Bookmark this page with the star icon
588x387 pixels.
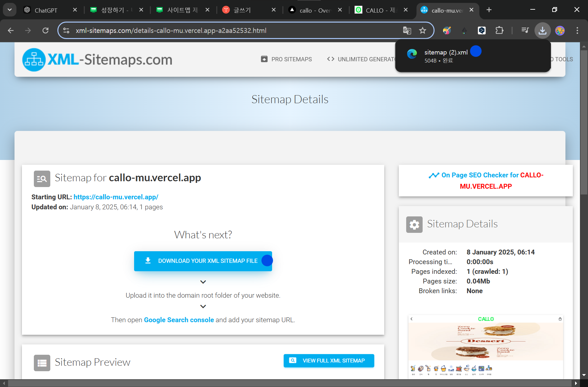click(x=423, y=30)
